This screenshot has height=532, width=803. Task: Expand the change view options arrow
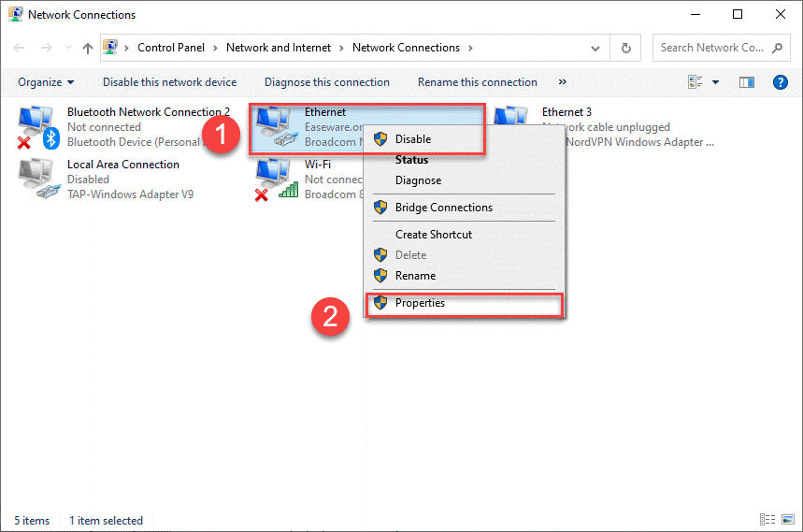click(x=716, y=82)
